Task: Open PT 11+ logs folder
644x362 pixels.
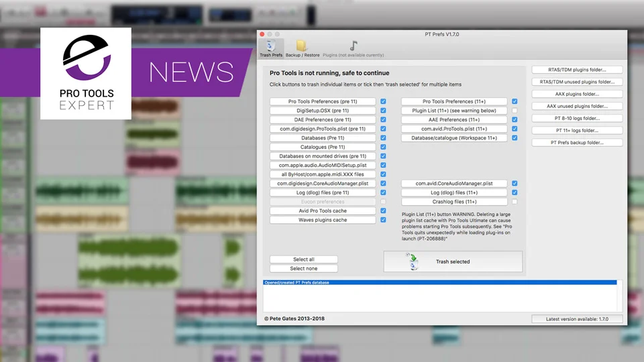Action: (577, 131)
